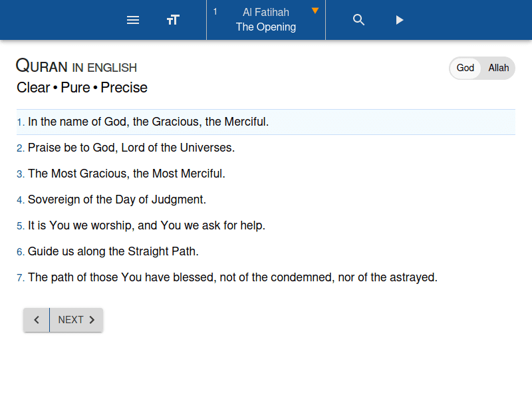Click verse 7 about the blessed path
Image resolution: width=532 pixels, height=399 pixels.
coord(232,277)
